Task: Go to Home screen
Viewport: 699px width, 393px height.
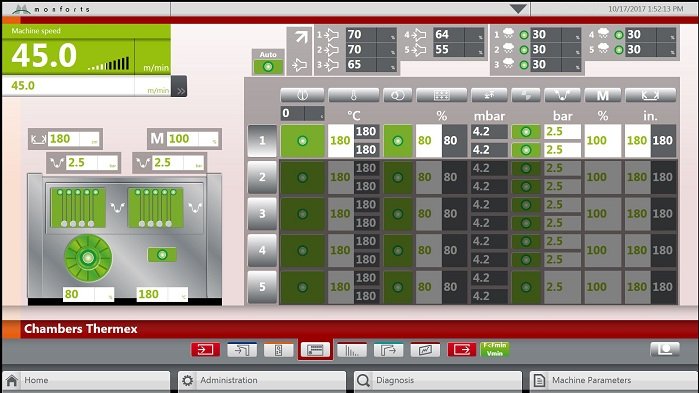Action: click(x=86, y=381)
